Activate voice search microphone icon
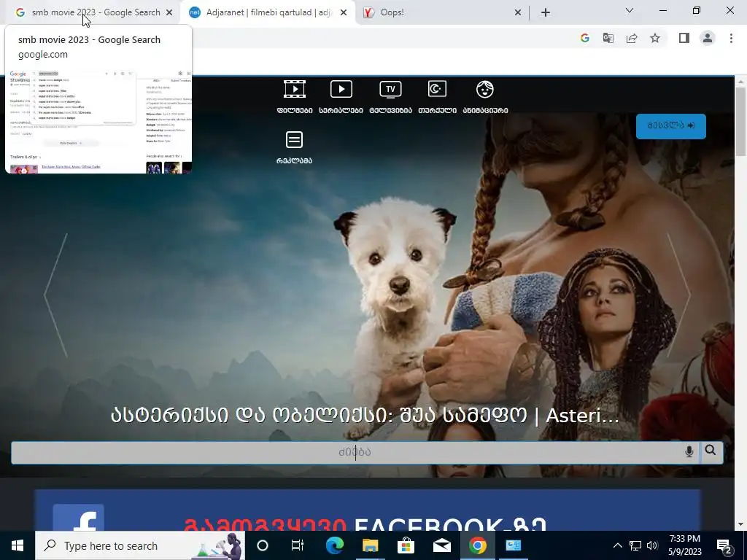This screenshot has height=560, width=747. pos(689,452)
